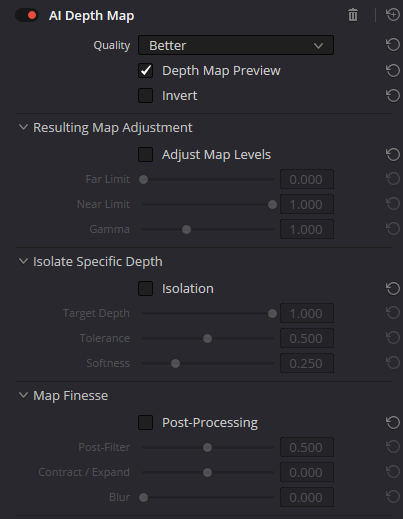Click the Far Limit slider handle

(x=144, y=180)
